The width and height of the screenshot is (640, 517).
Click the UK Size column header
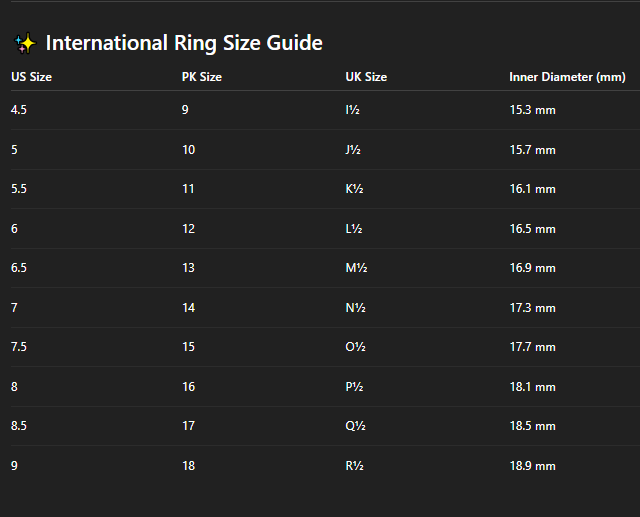[366, 77]
